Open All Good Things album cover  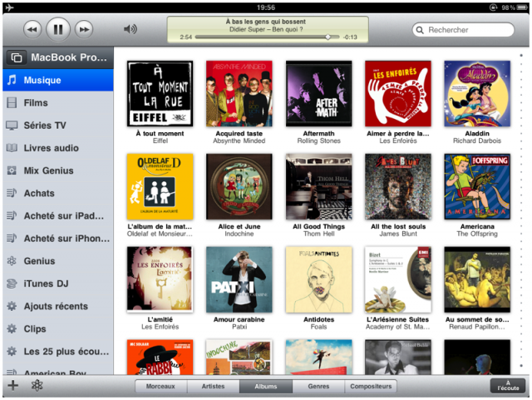pos(318,187)
